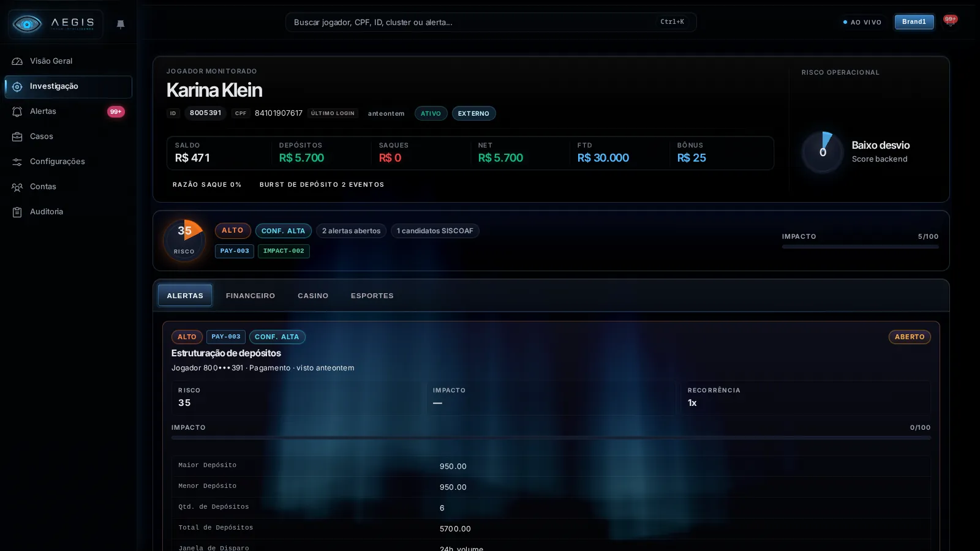Screen dimensions: 980x551
Task: Click the ATIVO status chip
Action: [x=431, y=113]
